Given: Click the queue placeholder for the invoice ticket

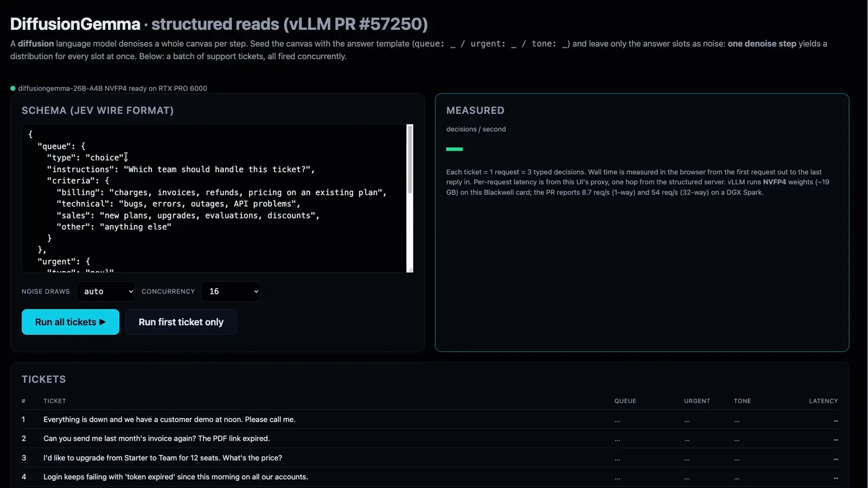Looking at the screenshot, I should pyautogui.click(x=617, y=440).
